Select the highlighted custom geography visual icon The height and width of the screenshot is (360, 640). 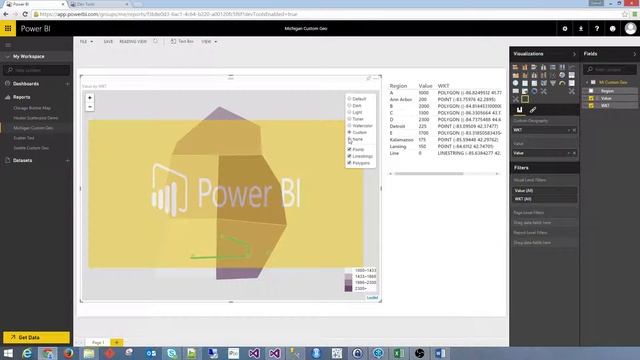525,99
